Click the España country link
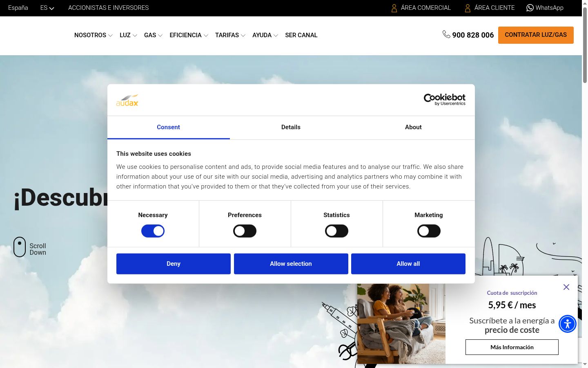The width and height of the screenshot is (588, 368). pyautogui.click(x=18, y=8)
